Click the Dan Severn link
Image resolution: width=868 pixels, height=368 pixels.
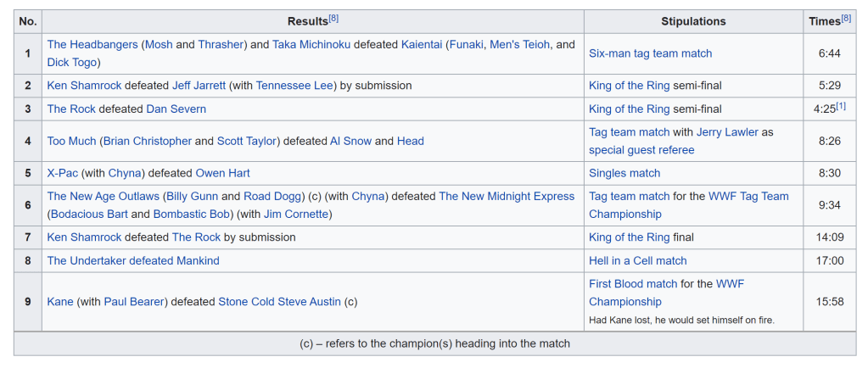pos(176,109)
